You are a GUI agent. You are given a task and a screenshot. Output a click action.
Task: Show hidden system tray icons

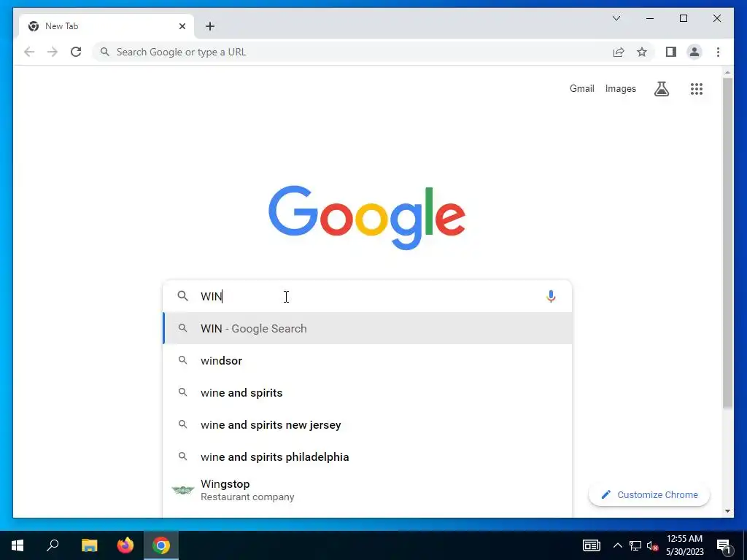[617, 545]
